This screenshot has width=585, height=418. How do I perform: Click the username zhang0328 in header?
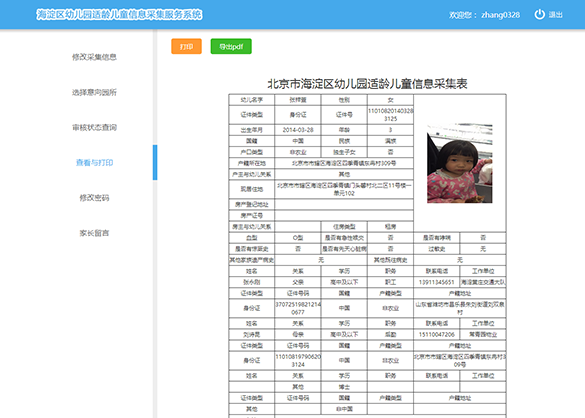click(500, 15)
